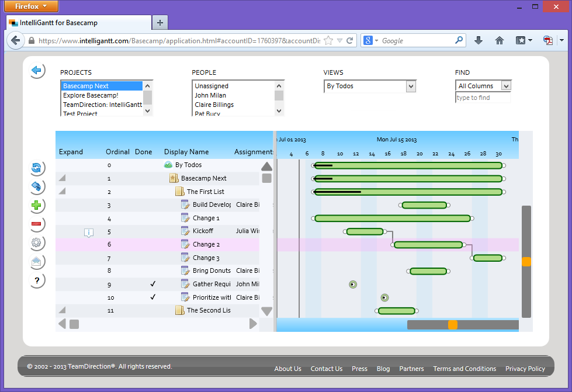The image size is (572, 392).
Task: Toggle the Done checkmark for Prioritize row
Action: pyautogui.click(x=153, y=297)
